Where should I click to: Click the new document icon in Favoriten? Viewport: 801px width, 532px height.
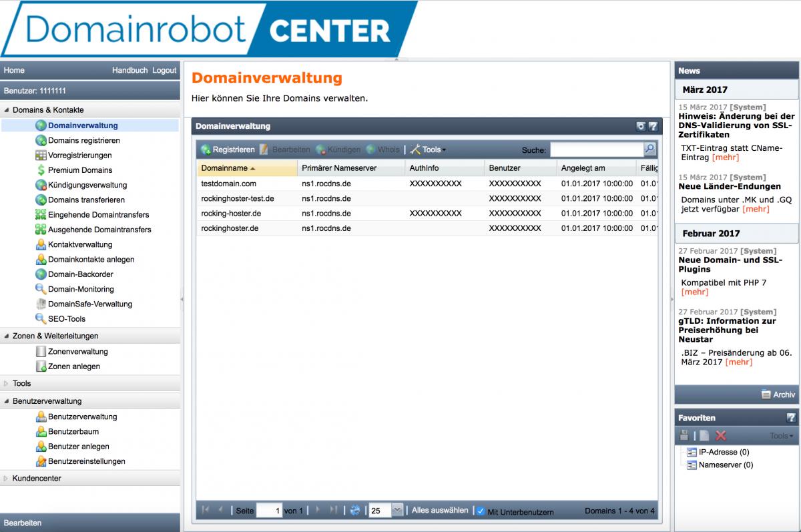point(704,436)
